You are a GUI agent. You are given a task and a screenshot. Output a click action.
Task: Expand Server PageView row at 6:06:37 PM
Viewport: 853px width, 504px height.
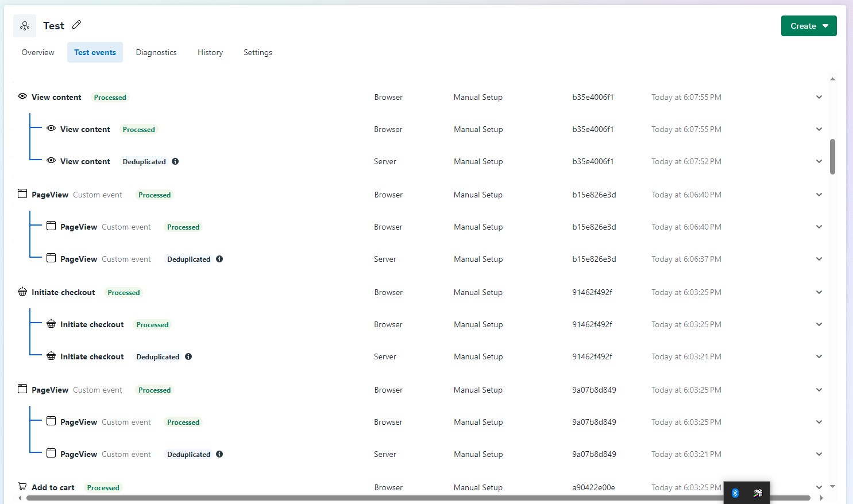(819, 259)
